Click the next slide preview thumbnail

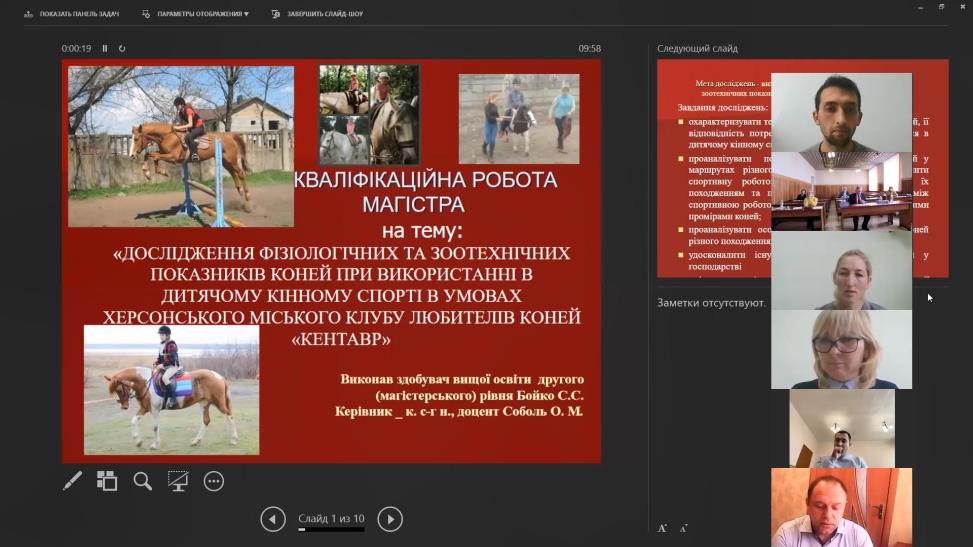[x=713, y=168]
